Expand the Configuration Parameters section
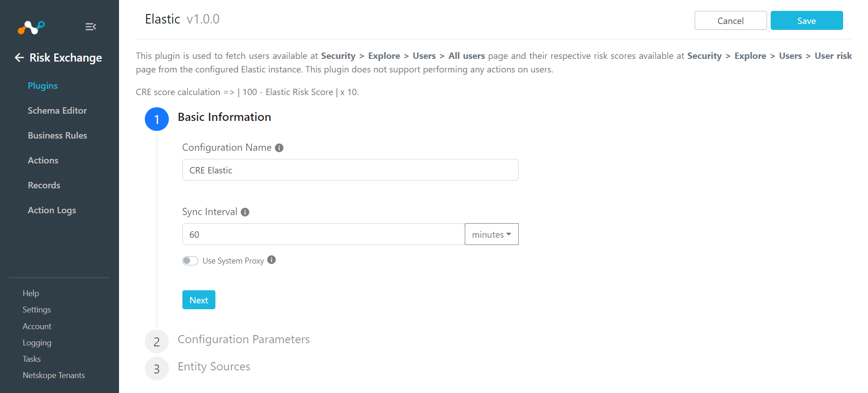Viewport: 868px width, 393px height. (243, 339)
